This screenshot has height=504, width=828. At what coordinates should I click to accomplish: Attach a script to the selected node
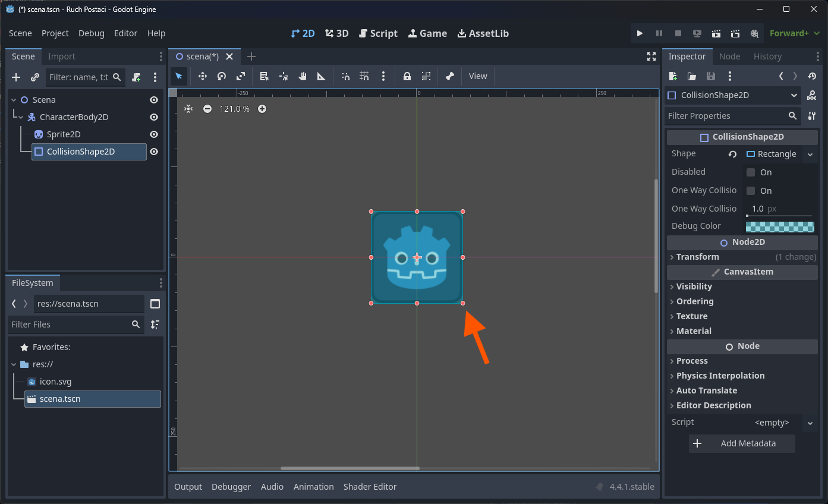coord(136,77)
